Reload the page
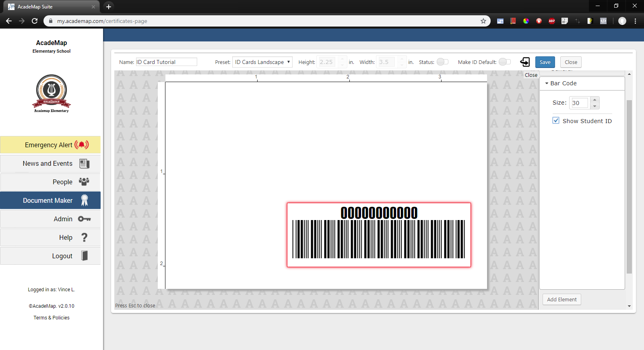Image resolution: width=644 pixels, height=350 pixels. pos(35,21)
